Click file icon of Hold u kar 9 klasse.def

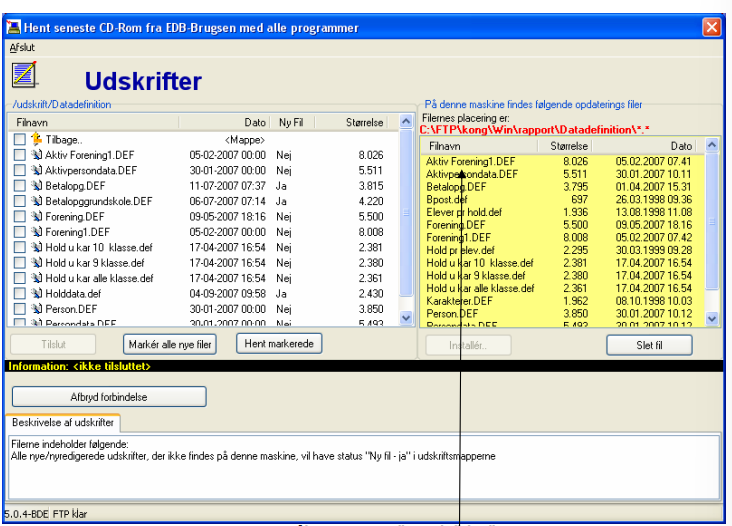[x=36, y=262]
